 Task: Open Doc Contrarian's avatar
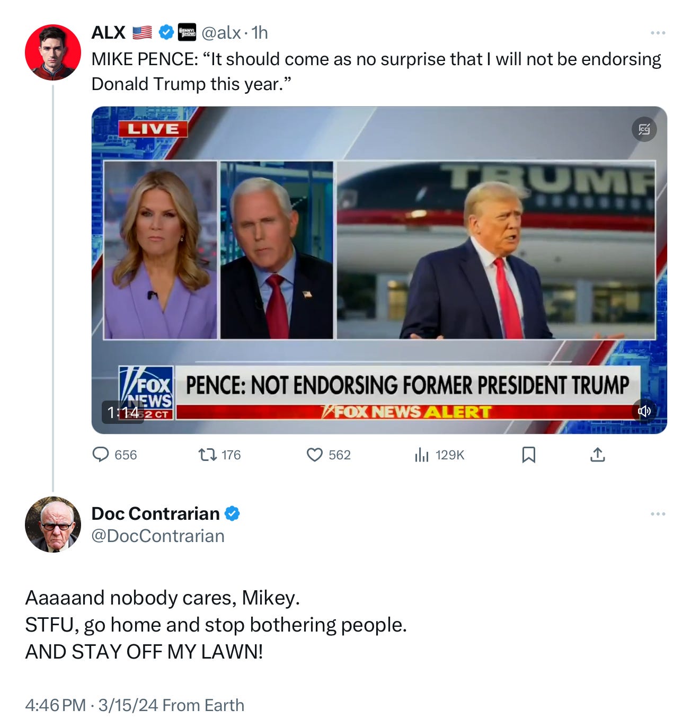53,525
